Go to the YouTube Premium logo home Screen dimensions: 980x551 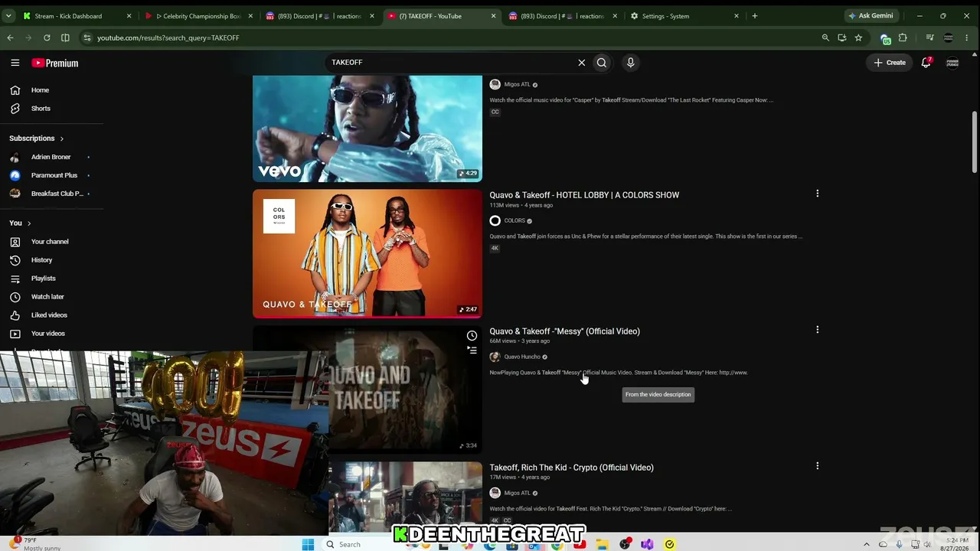point(55,63)
